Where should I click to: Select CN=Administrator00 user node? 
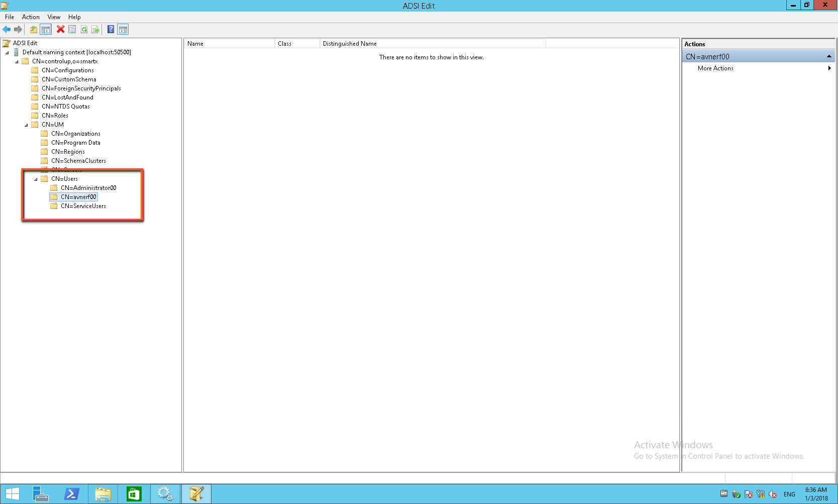coord(88,188)
